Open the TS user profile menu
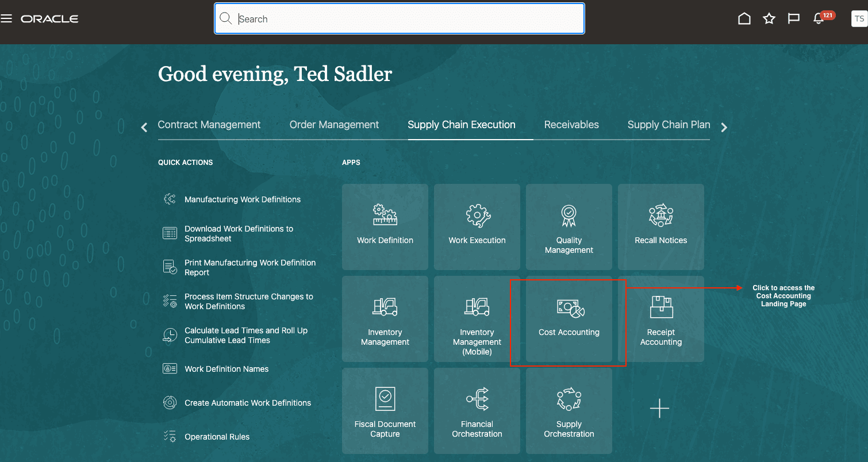The height and width of the screenshot is (462, 868). tap(859, 19)
